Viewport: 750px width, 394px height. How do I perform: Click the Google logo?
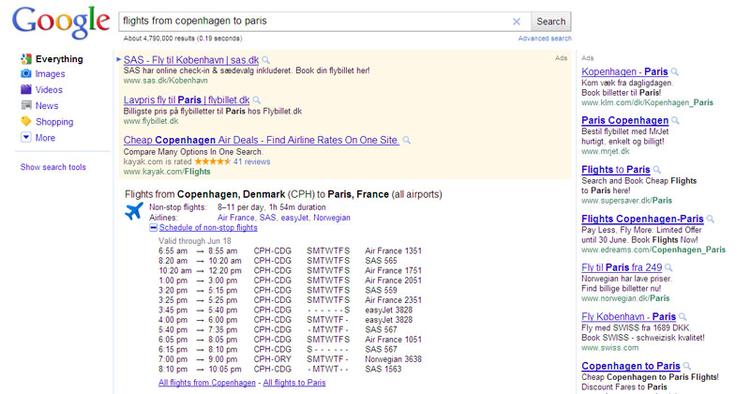coord(61,22)
